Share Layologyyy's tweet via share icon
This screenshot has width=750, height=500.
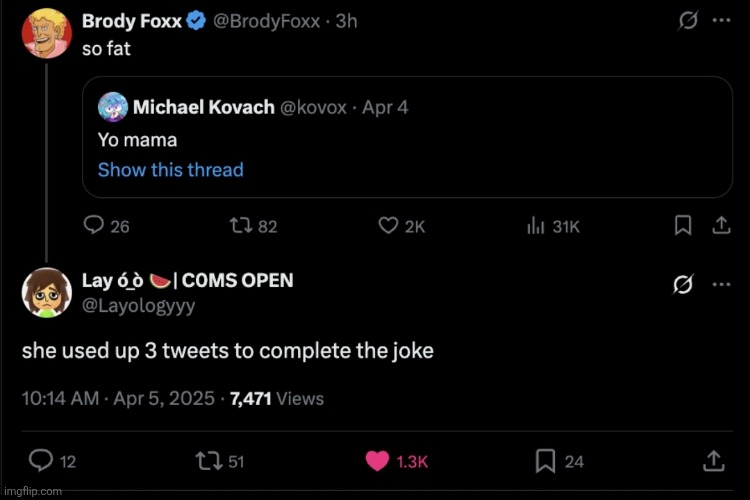(x=713, y=460)
